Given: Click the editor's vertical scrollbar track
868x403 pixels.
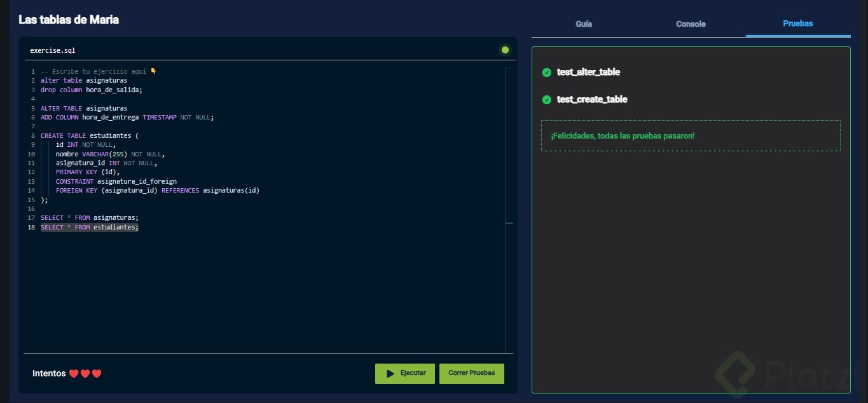Looking at the screenshot, I should (x=509, y=210).
